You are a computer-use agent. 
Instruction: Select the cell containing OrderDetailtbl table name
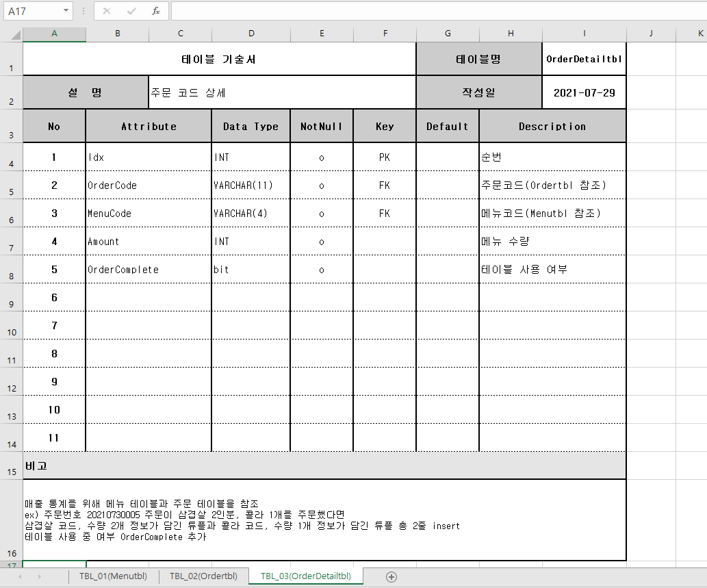(584, 59)
